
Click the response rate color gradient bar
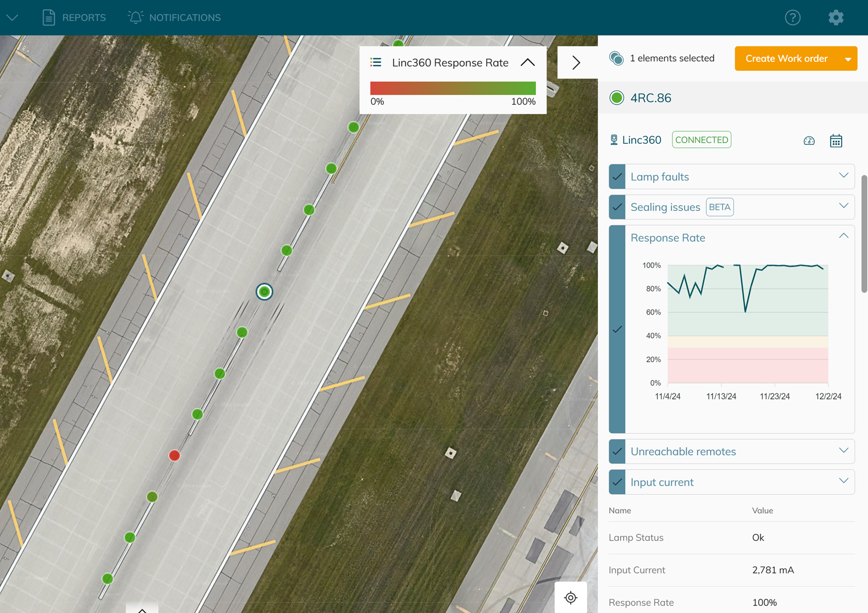453,88
